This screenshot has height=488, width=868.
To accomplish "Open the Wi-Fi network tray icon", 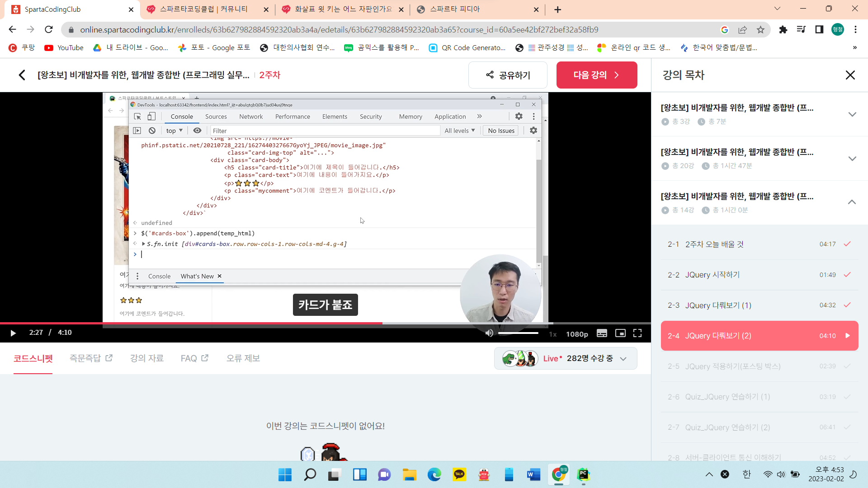I will pyautogui.click(x=768, y=474).
